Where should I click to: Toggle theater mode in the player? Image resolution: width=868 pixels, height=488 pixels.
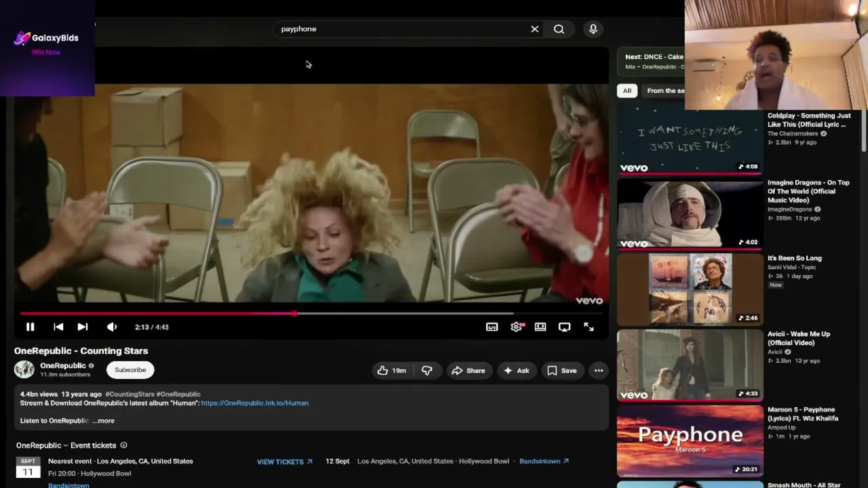540,327
